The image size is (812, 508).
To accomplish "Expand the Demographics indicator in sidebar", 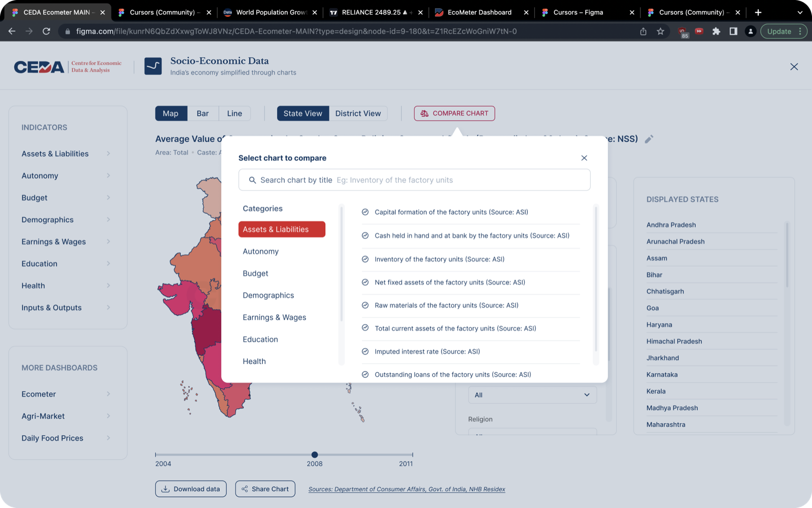I will point(66,220).
